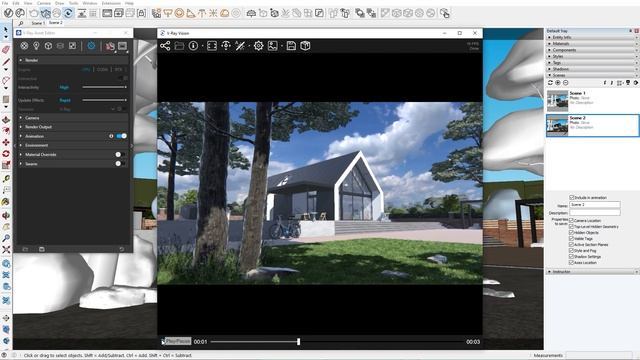
Task: Select the CPU engine option
Action: pyautogui.click(x=86, y=69)
